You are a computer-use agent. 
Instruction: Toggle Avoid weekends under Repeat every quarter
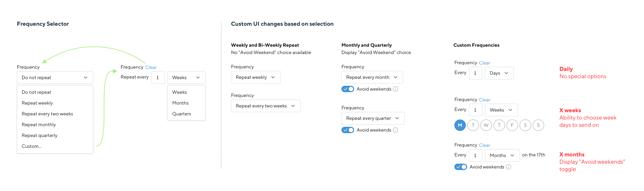coord(347,130)
